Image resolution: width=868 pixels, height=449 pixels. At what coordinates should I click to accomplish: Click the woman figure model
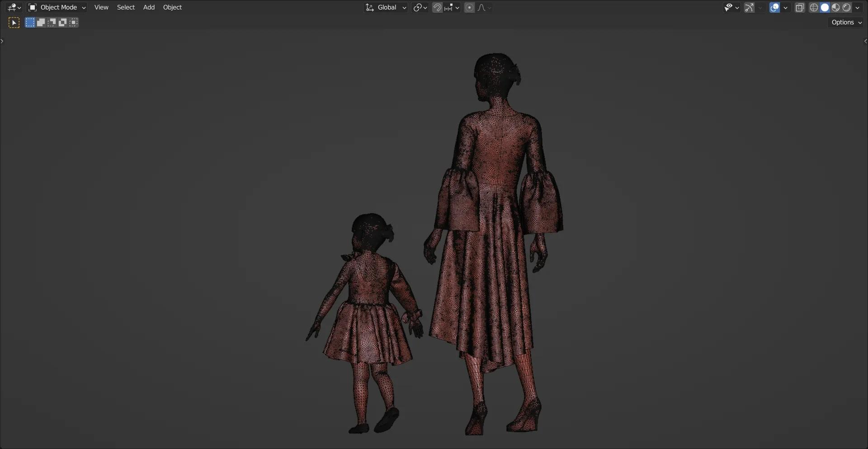(x=493, y=244)
